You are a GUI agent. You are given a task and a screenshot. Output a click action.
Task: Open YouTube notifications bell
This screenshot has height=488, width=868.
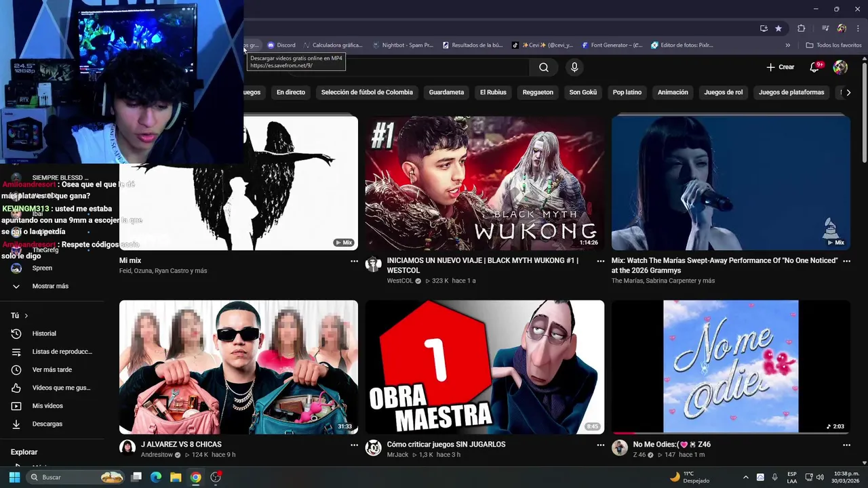816,67
